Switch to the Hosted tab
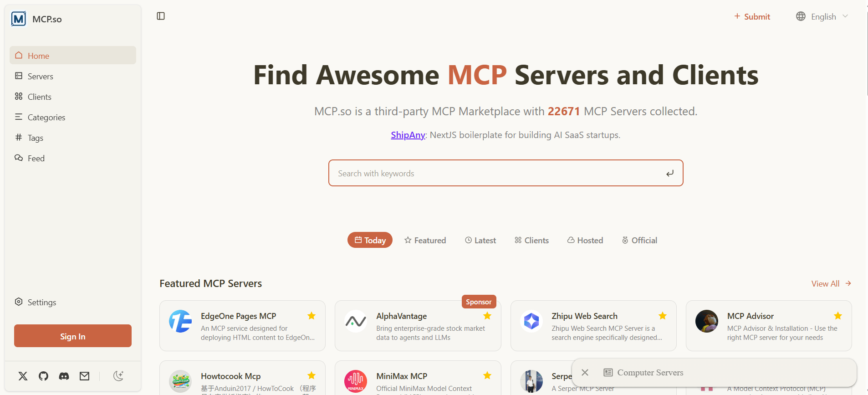The height and width of the screenshot is (395, 868). 585,240
